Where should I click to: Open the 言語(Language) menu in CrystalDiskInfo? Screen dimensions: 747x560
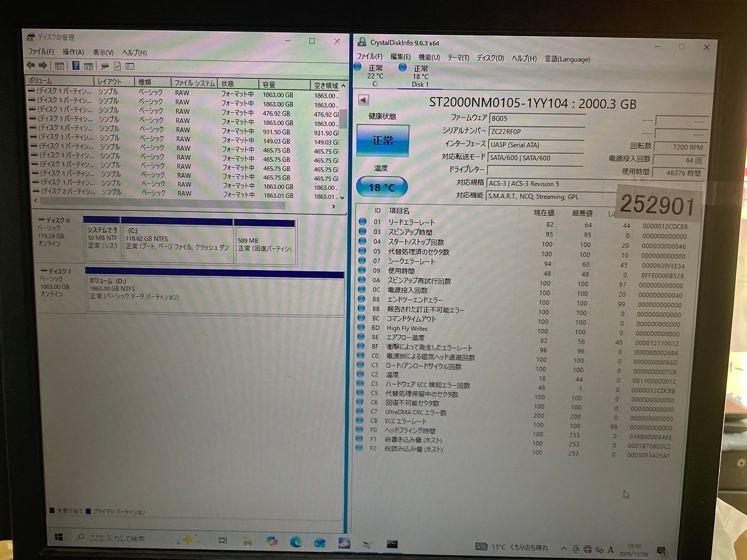tap(567, 59)
